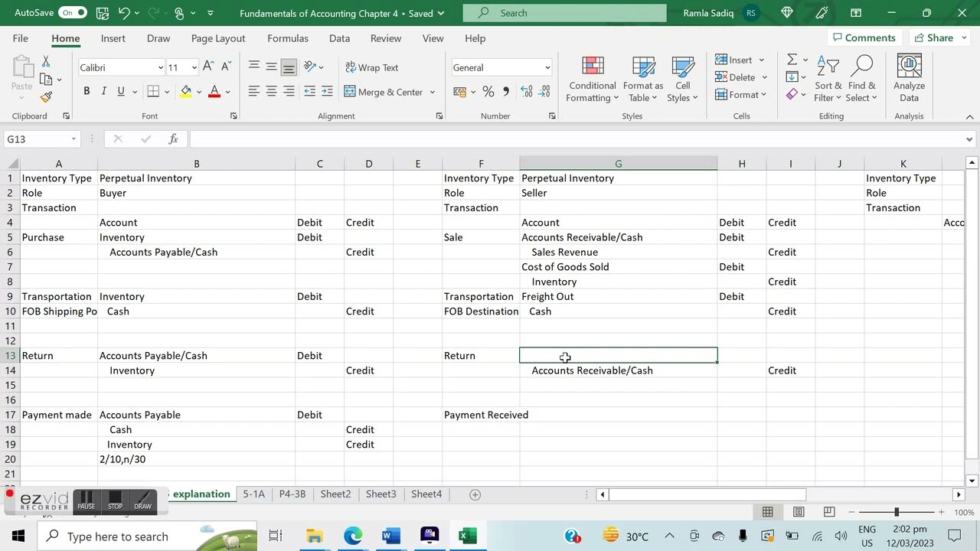Viewport: 980px width, 551px height.
Task: Switch to Page Break Preview view
Action: coord(828,512)
